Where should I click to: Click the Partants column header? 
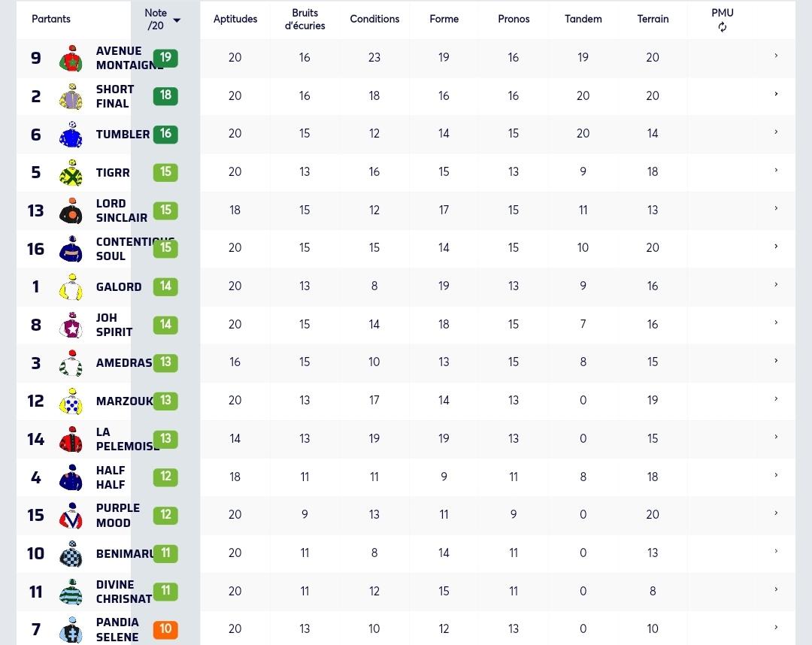point(51,19)
